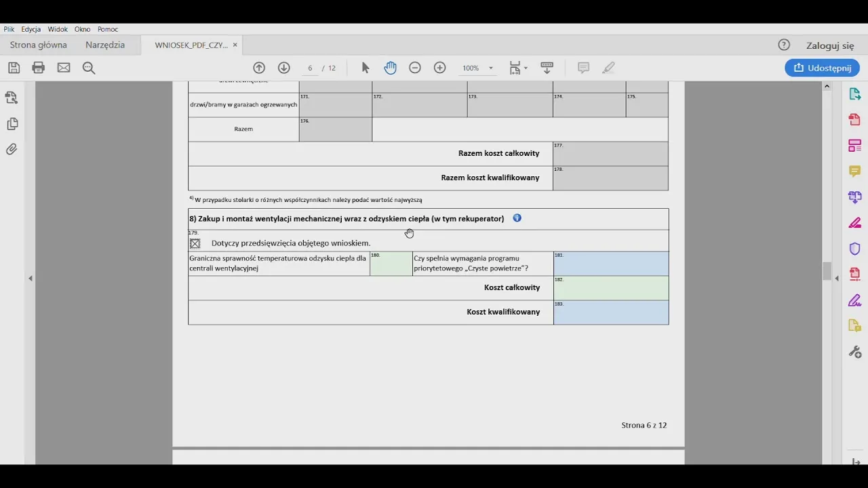Toggle checkbox Dotyczy przedsięwzięcia objętego wnioskiem

195,243
